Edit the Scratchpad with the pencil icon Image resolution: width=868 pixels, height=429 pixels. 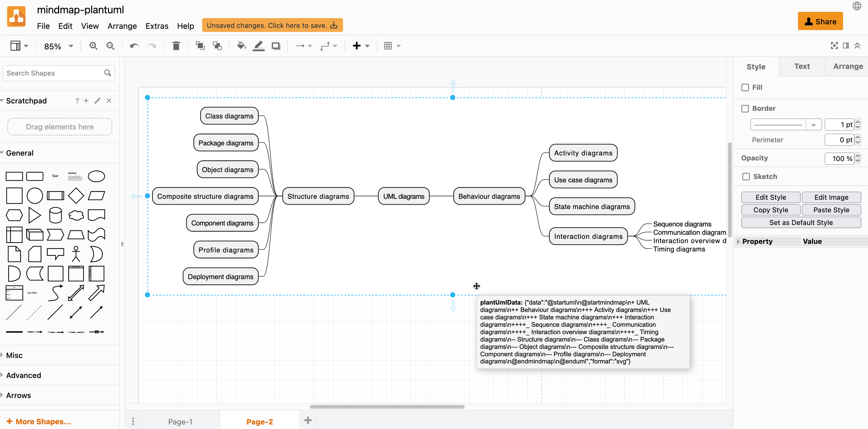(97, 101)
